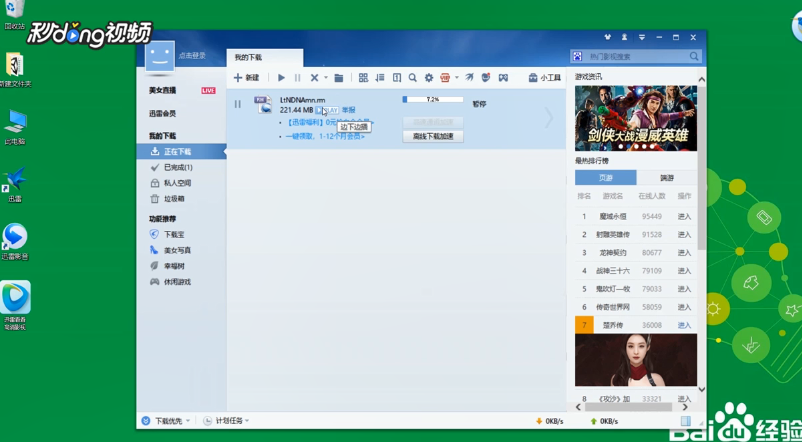Open 垃圾箱 trash in sidebar
This screenshot has width=802, height=442.
[x=174, y=199]
